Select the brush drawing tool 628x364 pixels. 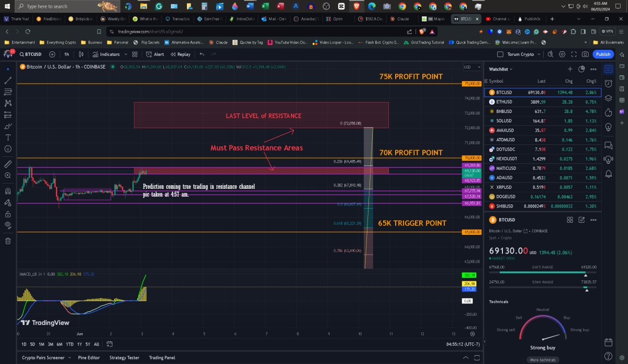coord(8,126)
